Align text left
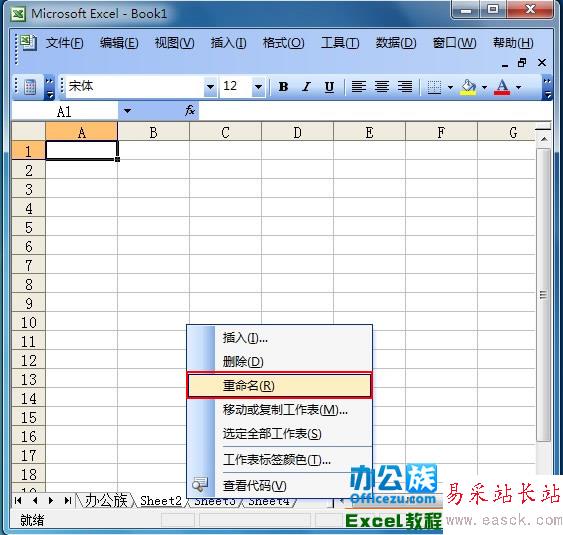 (358, 87)
